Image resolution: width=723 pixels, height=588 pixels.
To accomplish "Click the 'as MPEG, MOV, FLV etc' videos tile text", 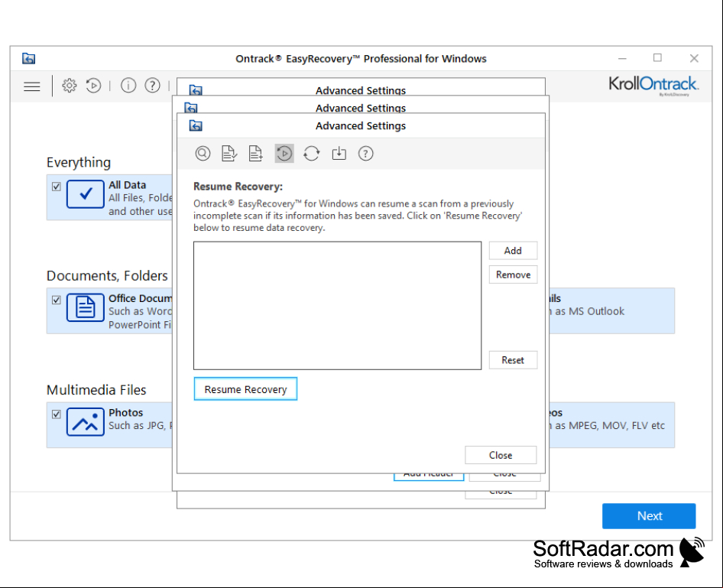I will 610,426.
